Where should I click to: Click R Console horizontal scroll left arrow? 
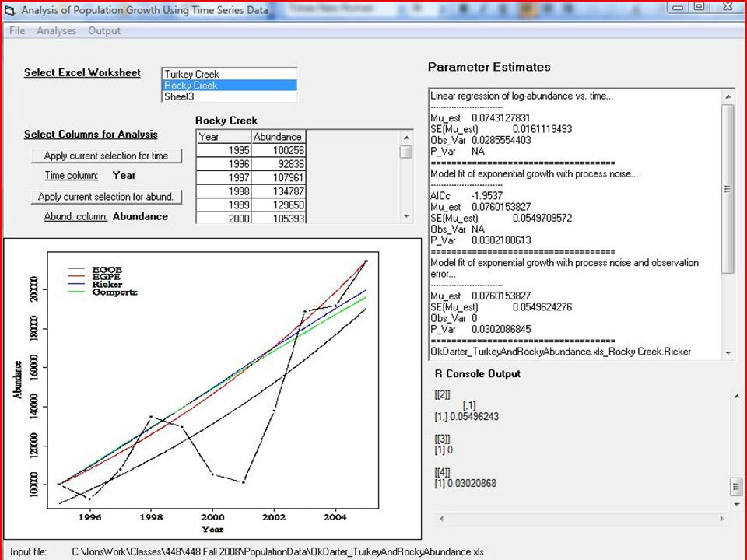click(441, 519)
